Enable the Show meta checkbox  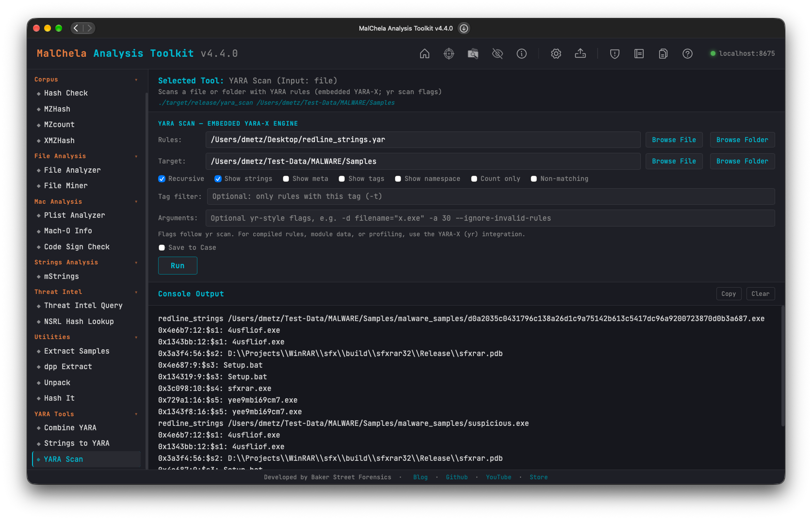[x=286, y=179]
